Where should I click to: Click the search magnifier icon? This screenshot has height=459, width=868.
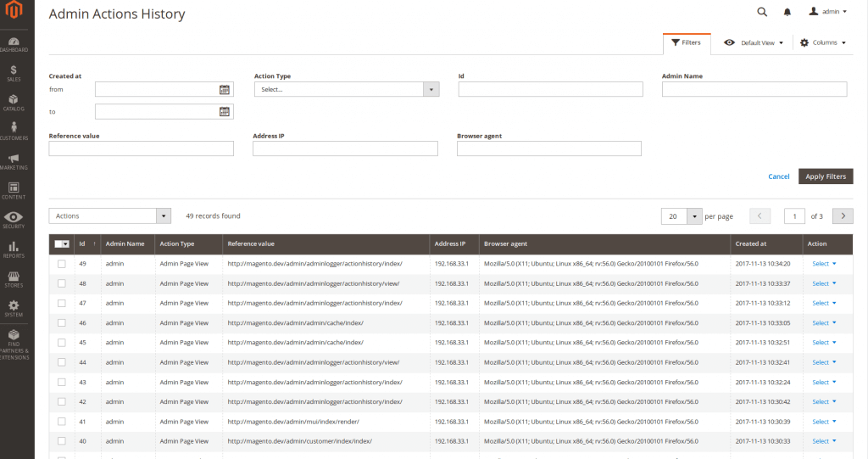pos(761,12)
